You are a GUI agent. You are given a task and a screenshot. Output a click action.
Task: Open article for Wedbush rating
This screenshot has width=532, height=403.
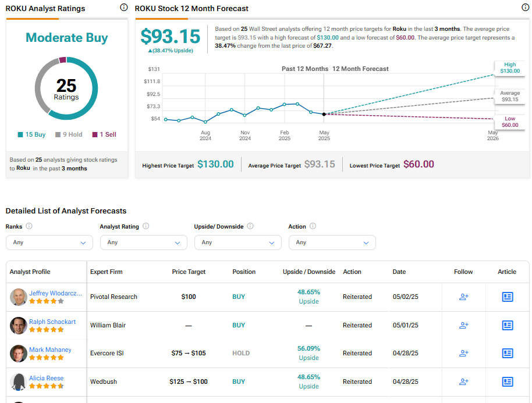click(507, 381)
